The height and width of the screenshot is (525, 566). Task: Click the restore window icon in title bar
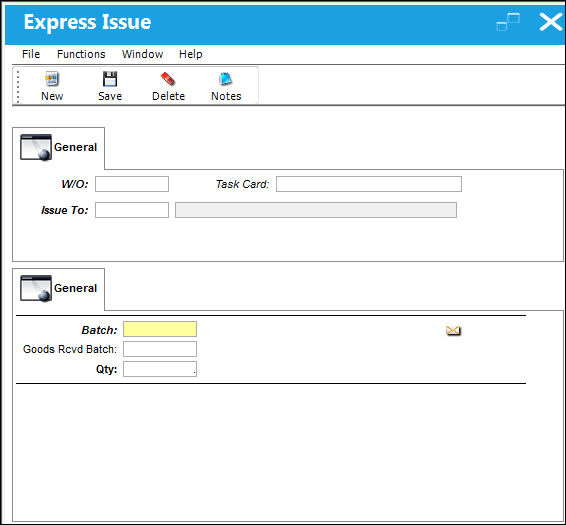tap(508, 22)
